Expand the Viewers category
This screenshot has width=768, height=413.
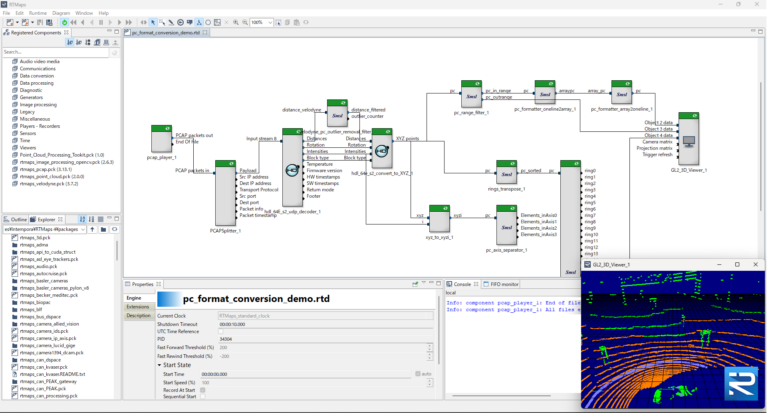27,147
